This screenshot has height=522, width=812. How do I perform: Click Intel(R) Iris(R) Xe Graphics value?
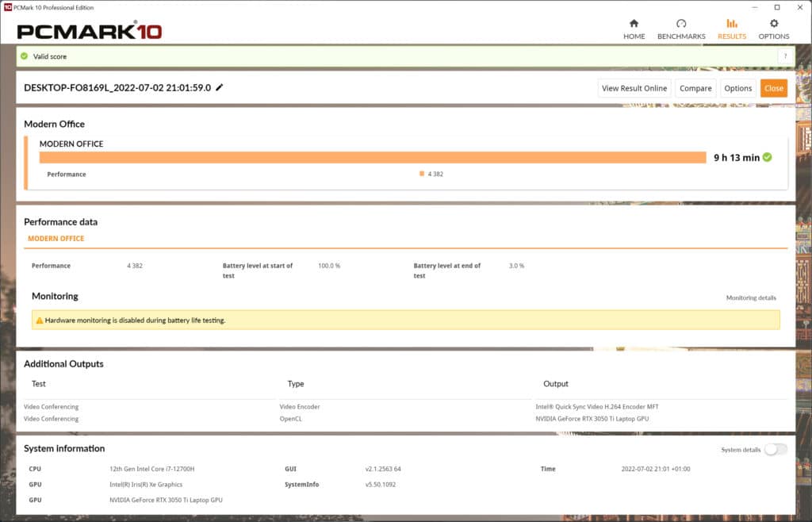pos(146,484)
